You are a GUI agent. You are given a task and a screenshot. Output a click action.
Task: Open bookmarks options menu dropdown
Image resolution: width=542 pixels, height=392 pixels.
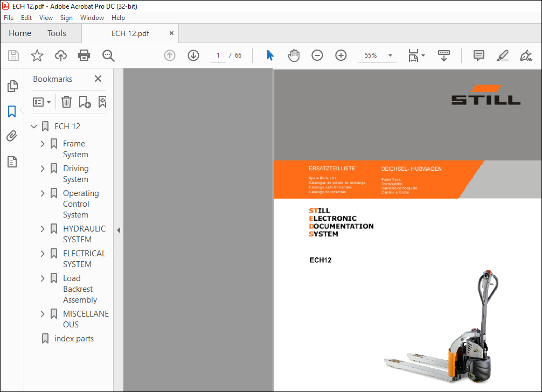point(42,102)
